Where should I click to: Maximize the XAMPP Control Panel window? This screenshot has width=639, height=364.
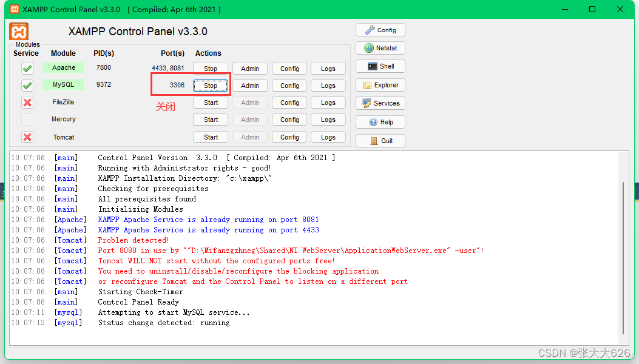[592, 9]
